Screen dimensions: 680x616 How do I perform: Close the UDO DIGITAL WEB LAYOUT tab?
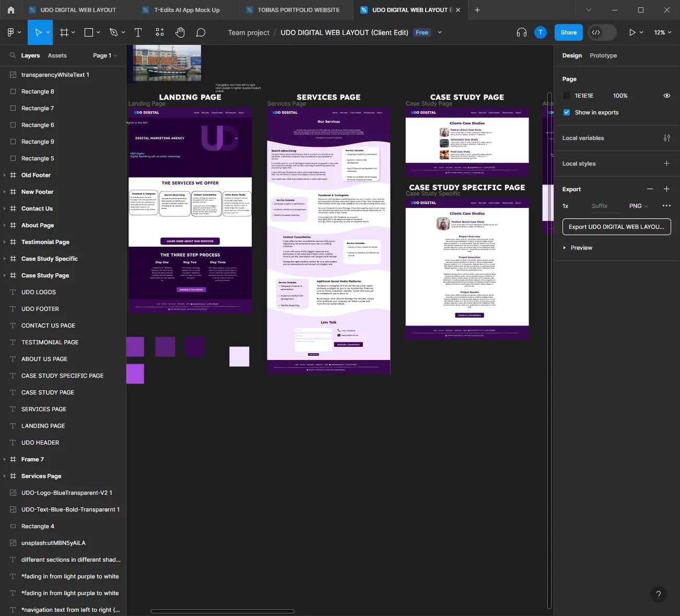tap(458, 10)
